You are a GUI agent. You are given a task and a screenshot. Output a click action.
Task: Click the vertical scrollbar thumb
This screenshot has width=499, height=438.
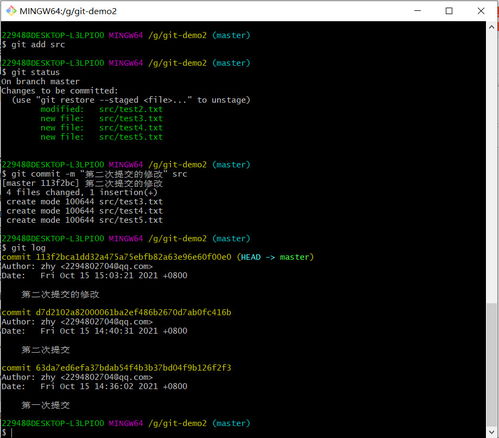coord(491,365)
